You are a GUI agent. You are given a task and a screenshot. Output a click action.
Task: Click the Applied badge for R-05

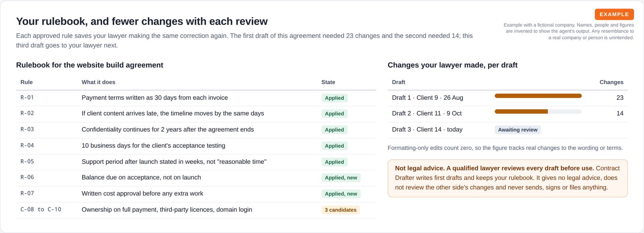334,162
